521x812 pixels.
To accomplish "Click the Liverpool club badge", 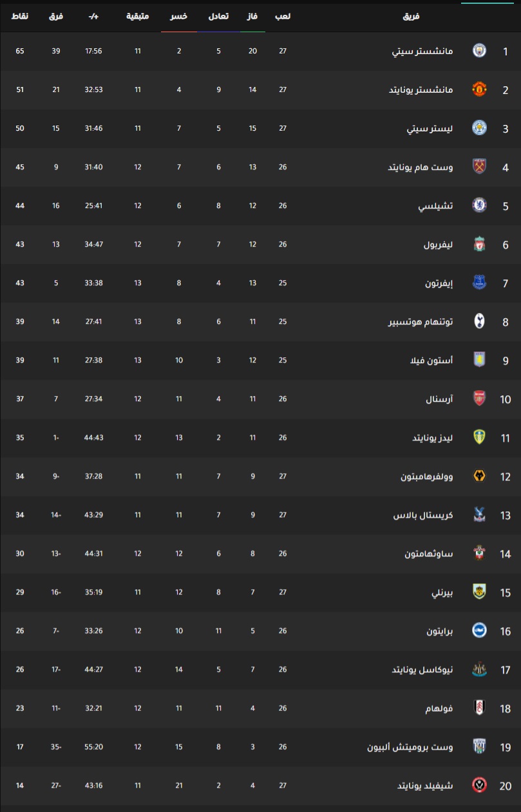I will (479, 244).
